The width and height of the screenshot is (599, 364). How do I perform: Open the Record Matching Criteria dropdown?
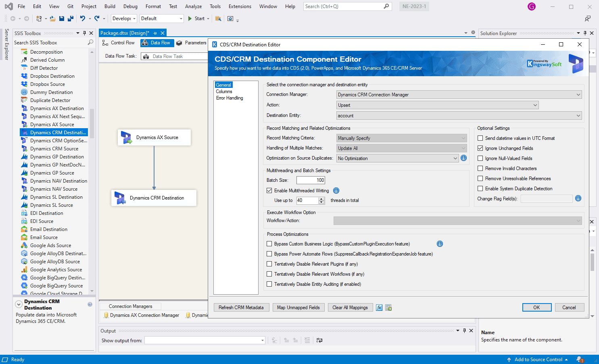pos(402,138)
